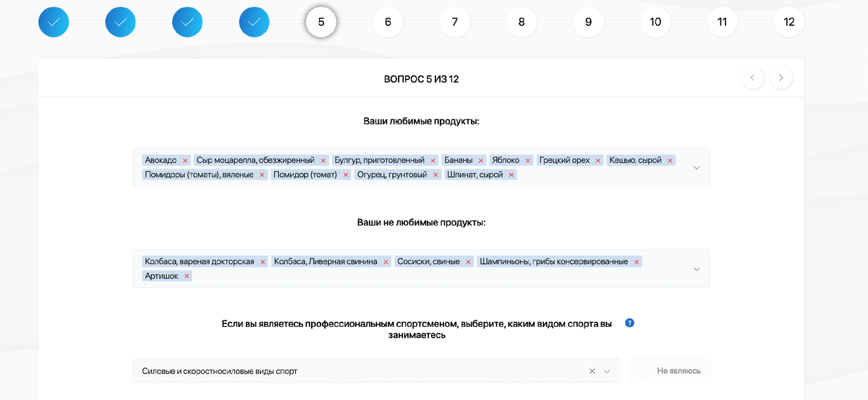Jump to step 11
The image size is (868, 400).
point(722,22)
